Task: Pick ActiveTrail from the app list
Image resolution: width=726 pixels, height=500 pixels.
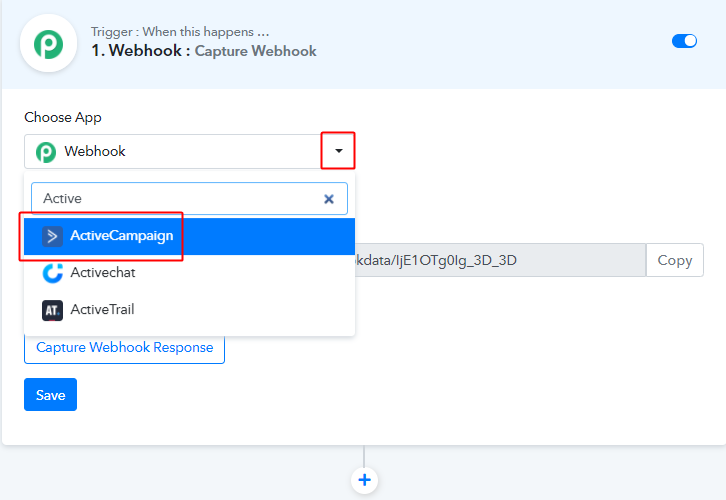Action: coord(189,310)
